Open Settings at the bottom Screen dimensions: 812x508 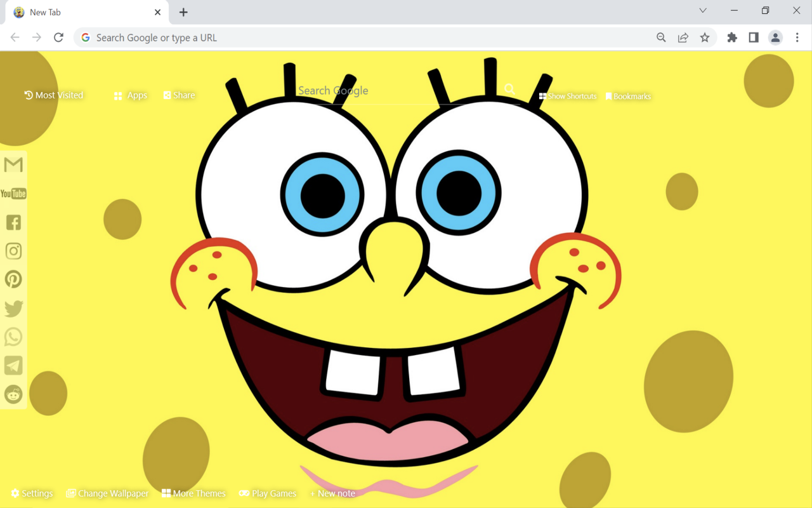[x=32, y=493]
